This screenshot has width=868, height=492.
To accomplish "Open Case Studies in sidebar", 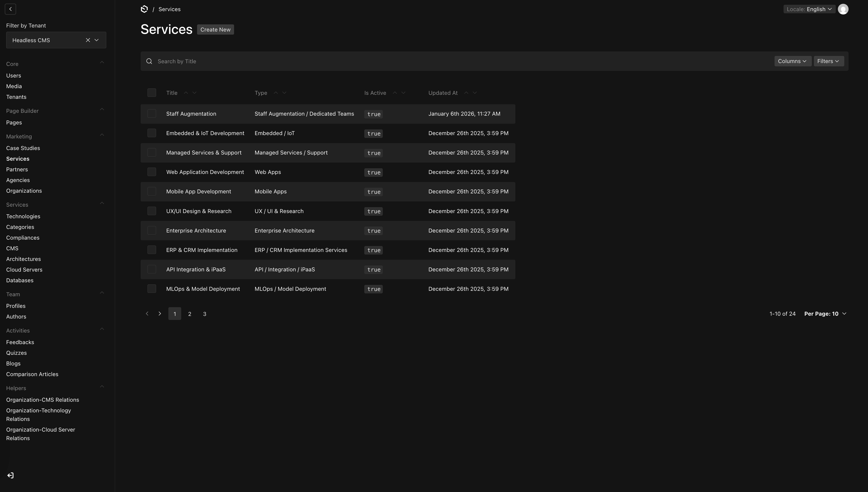I will click(23, 148).
